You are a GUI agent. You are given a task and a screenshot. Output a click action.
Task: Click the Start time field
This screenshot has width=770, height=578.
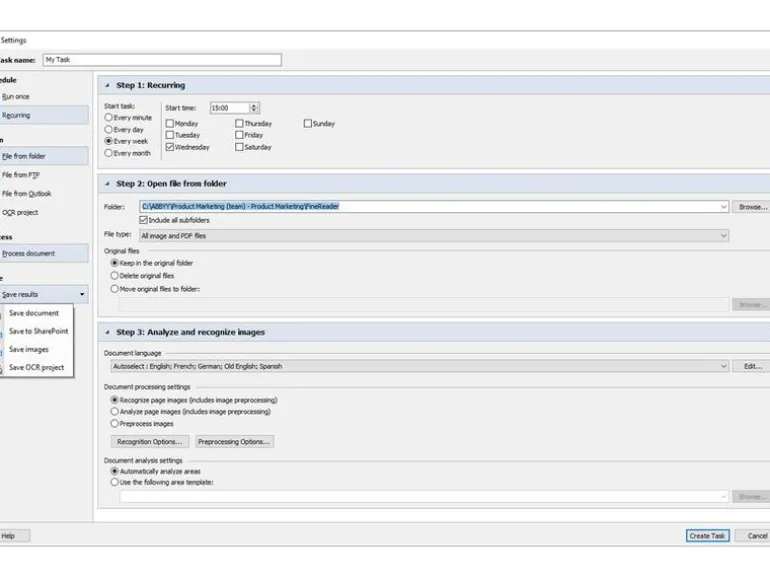tap(230, 108)
